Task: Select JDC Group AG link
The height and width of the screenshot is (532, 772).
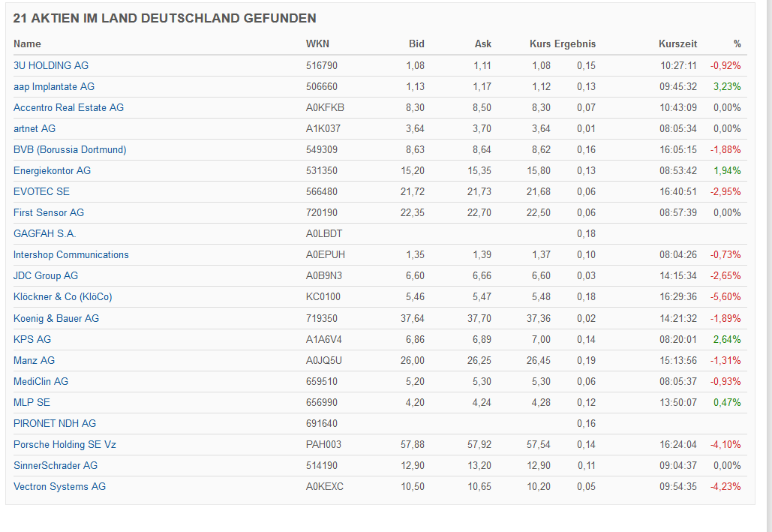Action: [46, 276]
